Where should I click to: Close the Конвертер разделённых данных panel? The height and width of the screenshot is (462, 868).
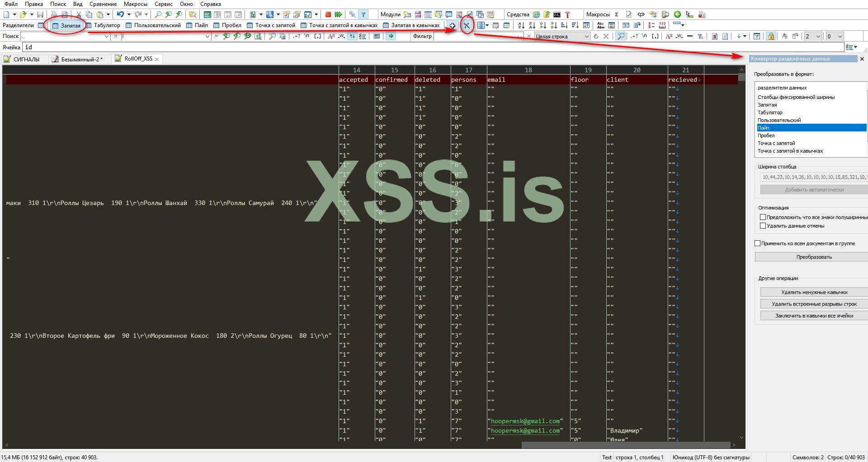click(x=862, y=59)
